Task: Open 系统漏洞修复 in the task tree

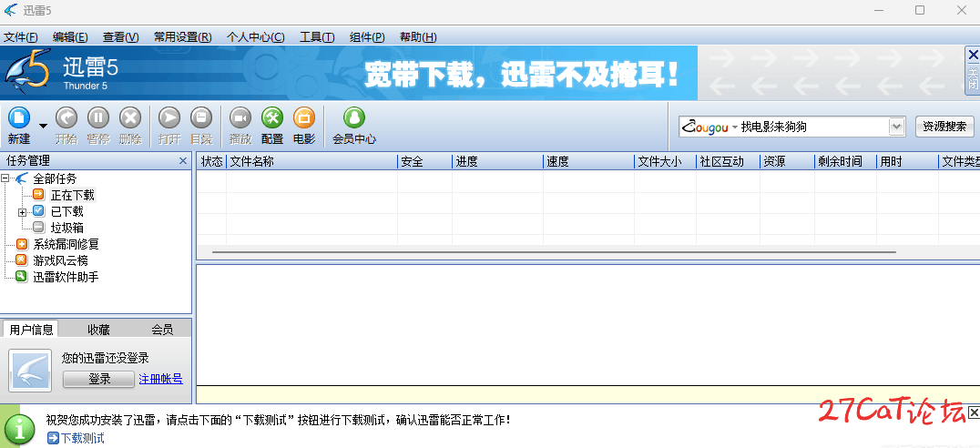Action: coord(66,244)
